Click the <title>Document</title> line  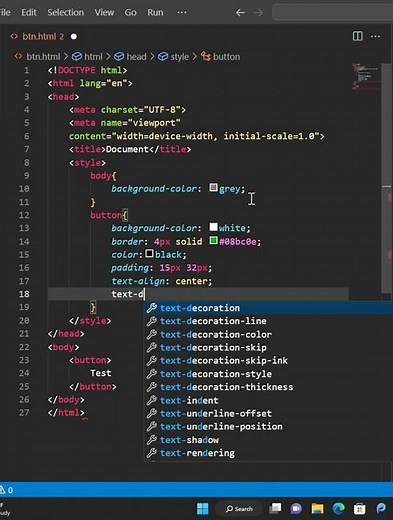pyautogui.click(x=130, y=149)
